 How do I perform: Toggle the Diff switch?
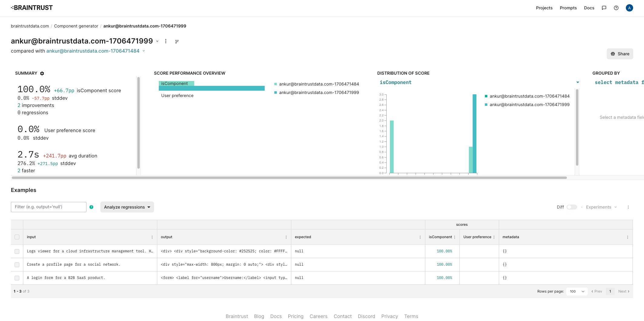[x=572, y=207]
